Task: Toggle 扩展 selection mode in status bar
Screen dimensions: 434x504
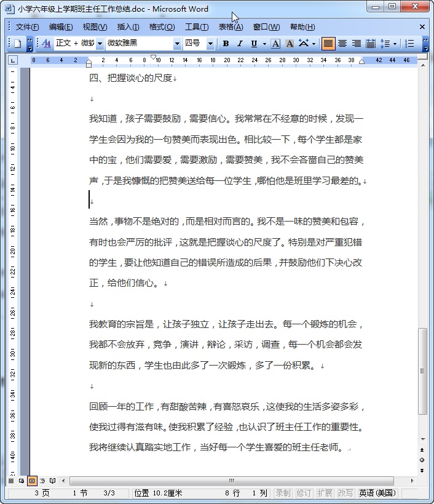Action: (325, 493)
